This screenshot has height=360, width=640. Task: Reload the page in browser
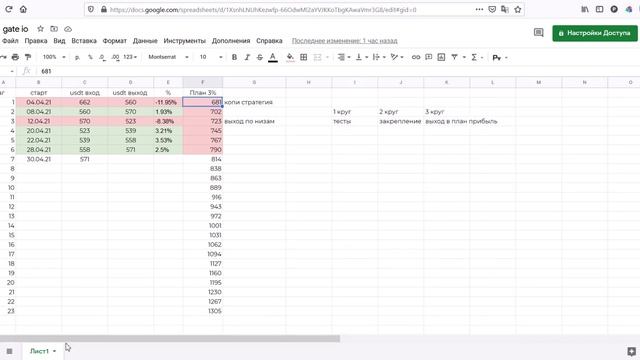[9, 9]
